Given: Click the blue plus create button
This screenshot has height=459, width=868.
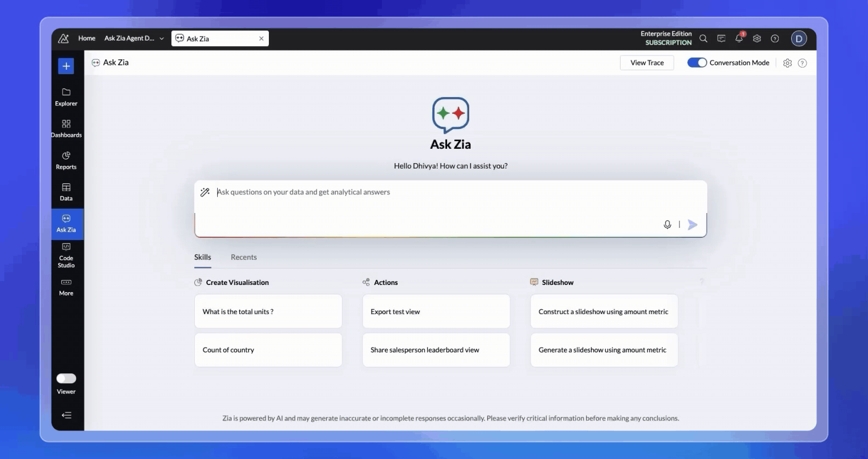Looking at the screenshot, I should click(66, 66).
